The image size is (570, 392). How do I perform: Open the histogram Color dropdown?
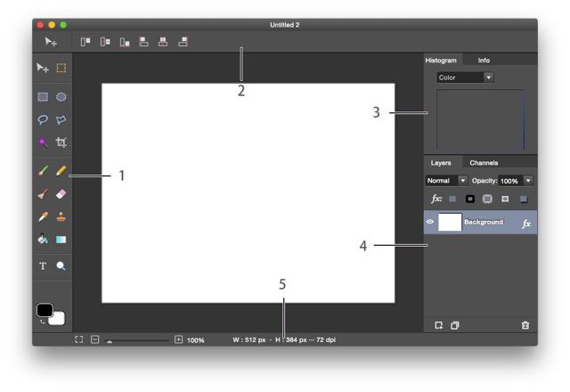pyautogui.click(x=465, y=78)
